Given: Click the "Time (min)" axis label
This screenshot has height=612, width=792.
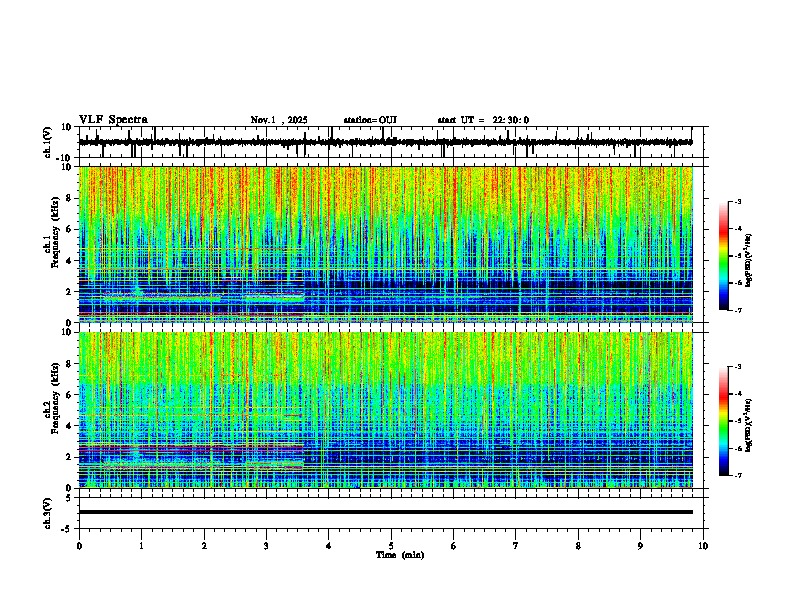Looking at the screenshot, I should tap(400, 555).
